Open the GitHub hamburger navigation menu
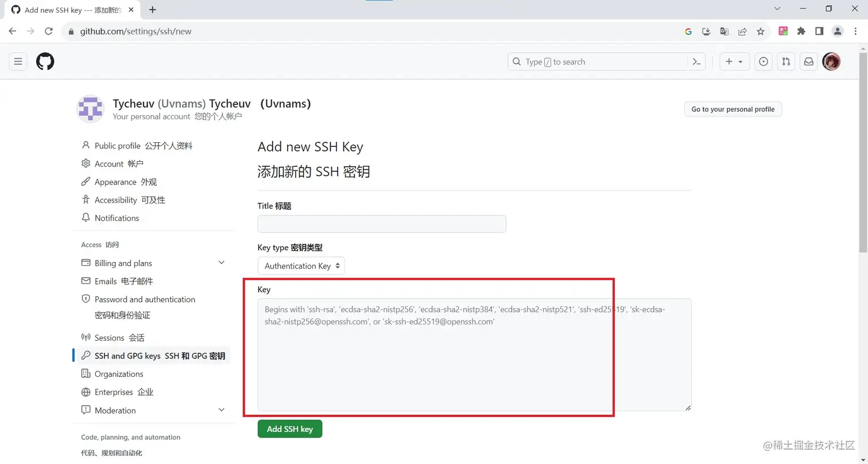Viewport: 868px width, 464px height. [18, 61]
